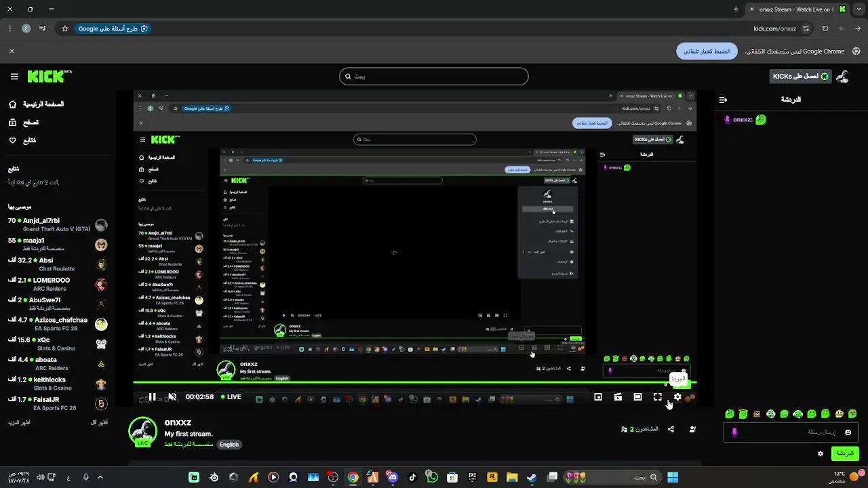The image size is (868, 488).
Task: Click the viewers count with people icon
Action: (x=639, y=429)
